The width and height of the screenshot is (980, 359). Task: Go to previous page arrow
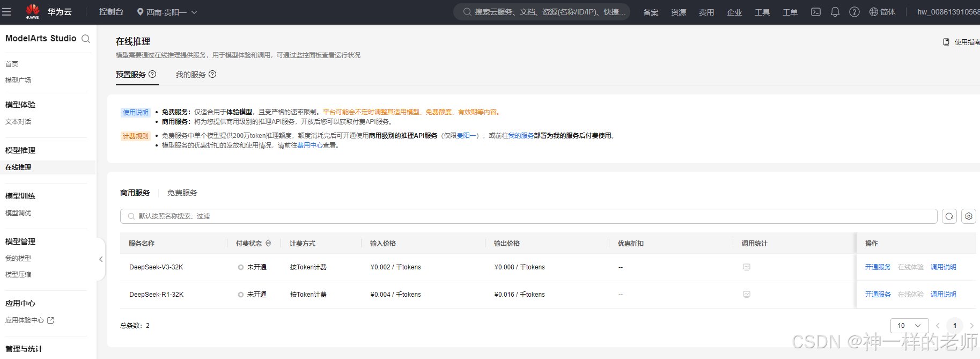click(938, 326)
